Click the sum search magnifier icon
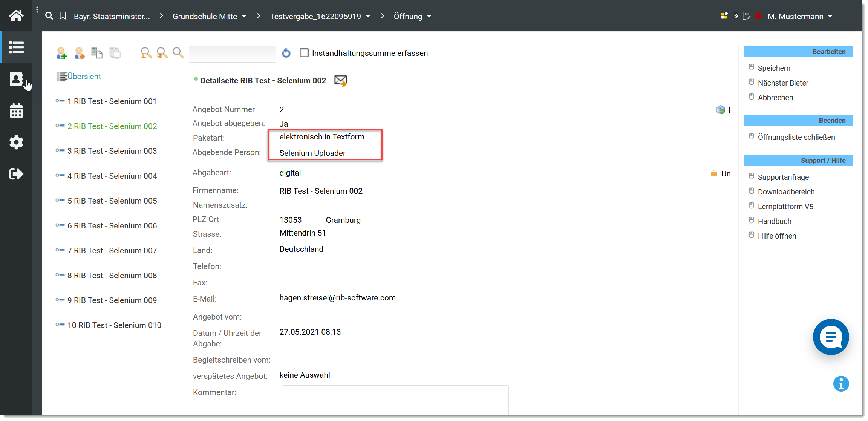The height and width of the screenshot is (421, 868). pos(146,53)
